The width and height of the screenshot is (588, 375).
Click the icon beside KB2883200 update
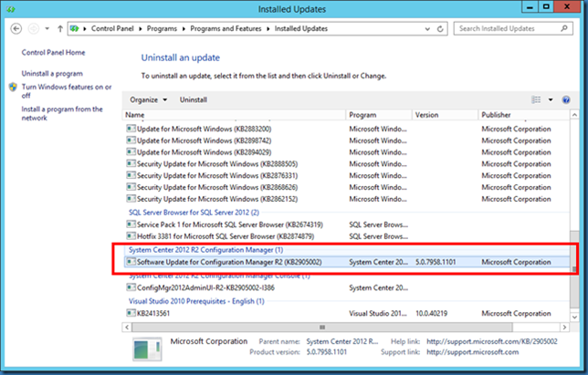(x=131, y=129)
